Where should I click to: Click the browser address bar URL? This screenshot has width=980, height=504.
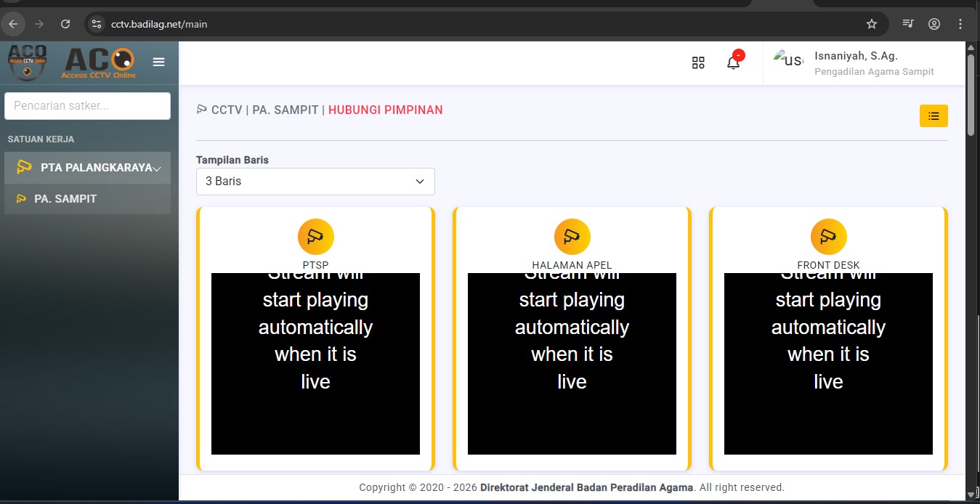click(159, 24)
